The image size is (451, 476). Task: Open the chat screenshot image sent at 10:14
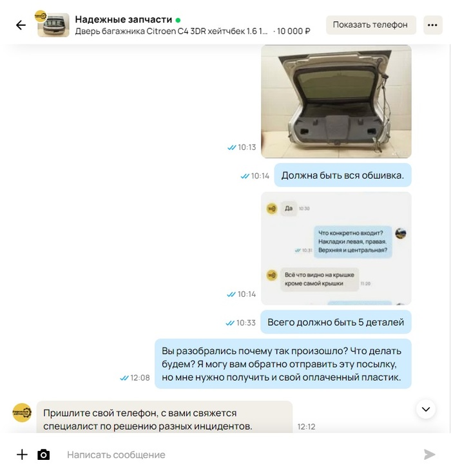pos(336,249)
